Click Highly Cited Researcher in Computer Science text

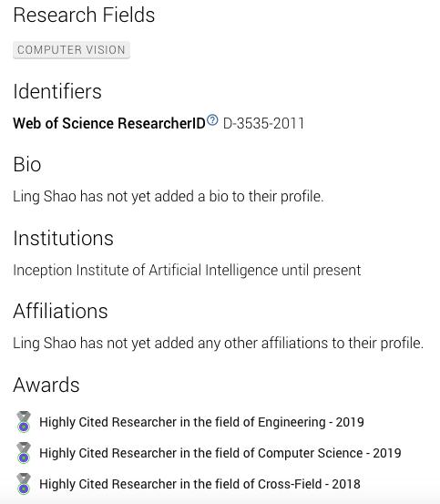pyautogui.click(x=220, y=453)
